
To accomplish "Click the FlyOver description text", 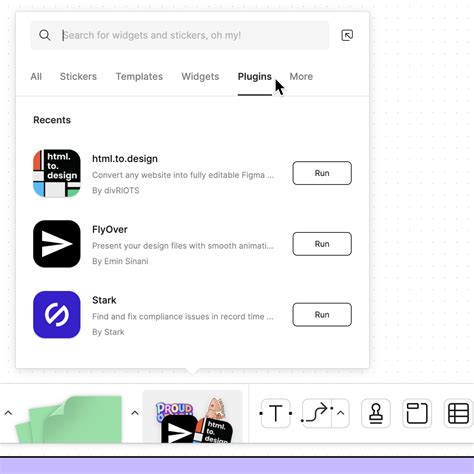I will click(183, 246).
